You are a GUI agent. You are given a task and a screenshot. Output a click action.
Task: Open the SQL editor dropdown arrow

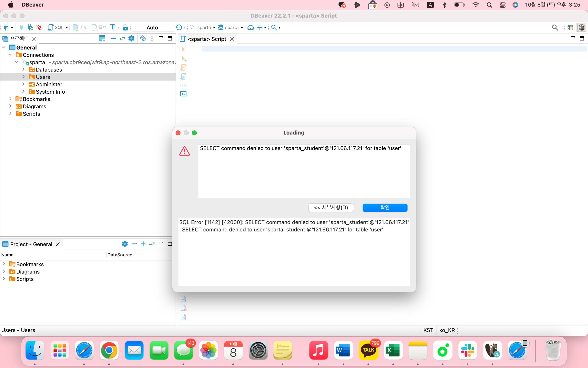[x=67, y=28]
